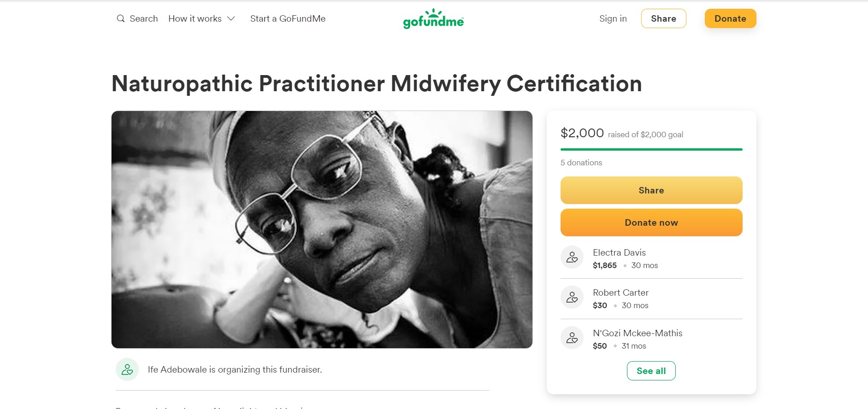The width and height of the screenshot is (868, 409).
Task: Click See all donations button
Action: coord(651,371)
